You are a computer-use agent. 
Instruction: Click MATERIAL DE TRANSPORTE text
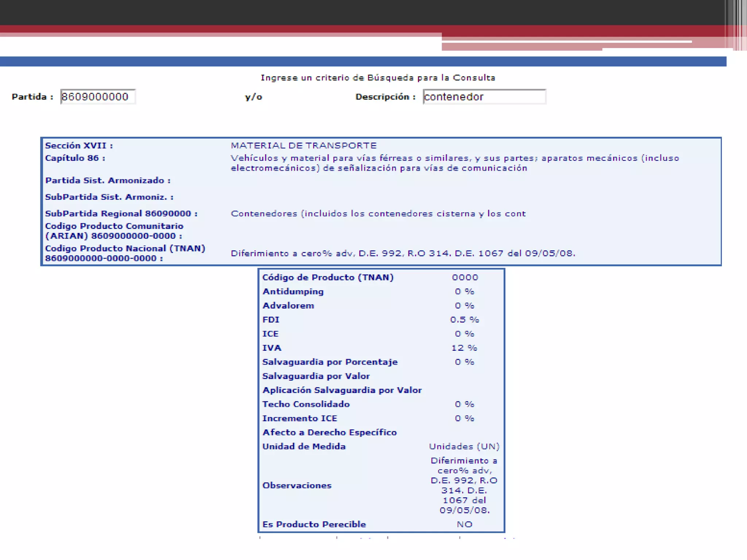(303, 145)
